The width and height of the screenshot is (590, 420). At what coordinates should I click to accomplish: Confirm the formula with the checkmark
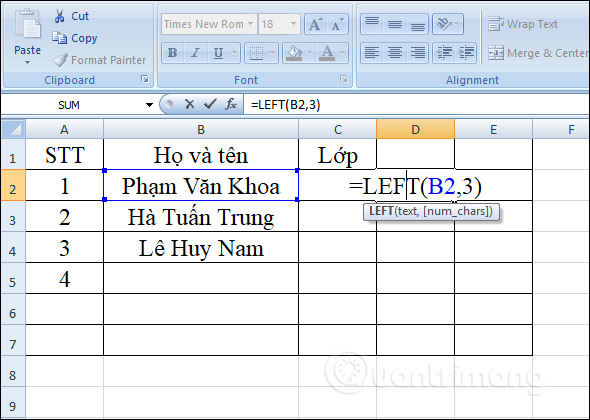coord(210,104)
